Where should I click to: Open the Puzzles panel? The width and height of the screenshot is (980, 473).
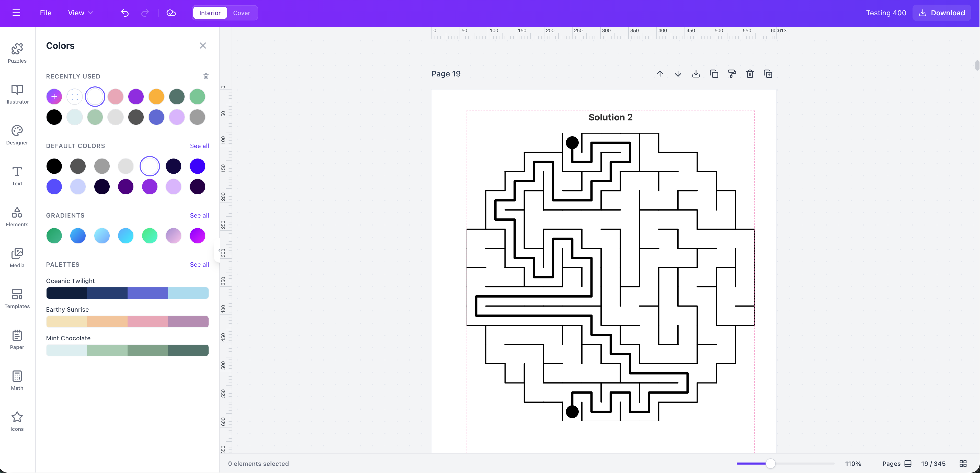click(x=17, y=53)
